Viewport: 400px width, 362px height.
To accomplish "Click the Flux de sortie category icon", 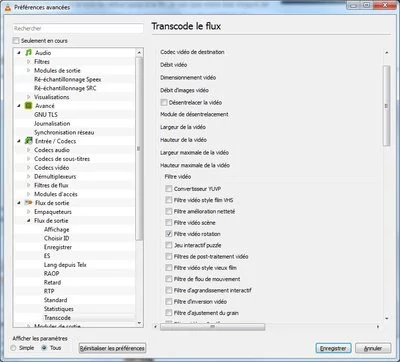I will 29,203.
